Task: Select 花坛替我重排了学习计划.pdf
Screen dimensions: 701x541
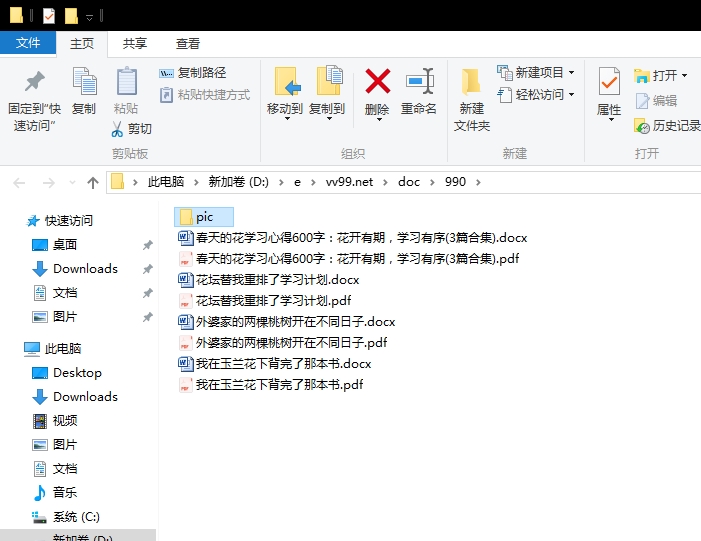Action: click(x=265, y=301)
